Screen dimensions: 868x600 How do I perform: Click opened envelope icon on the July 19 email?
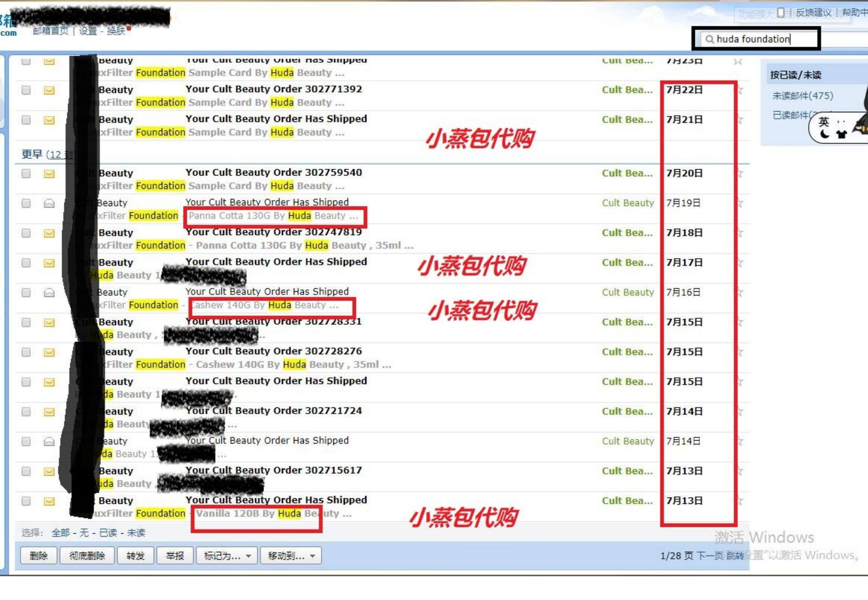click(x=49, y=203)
